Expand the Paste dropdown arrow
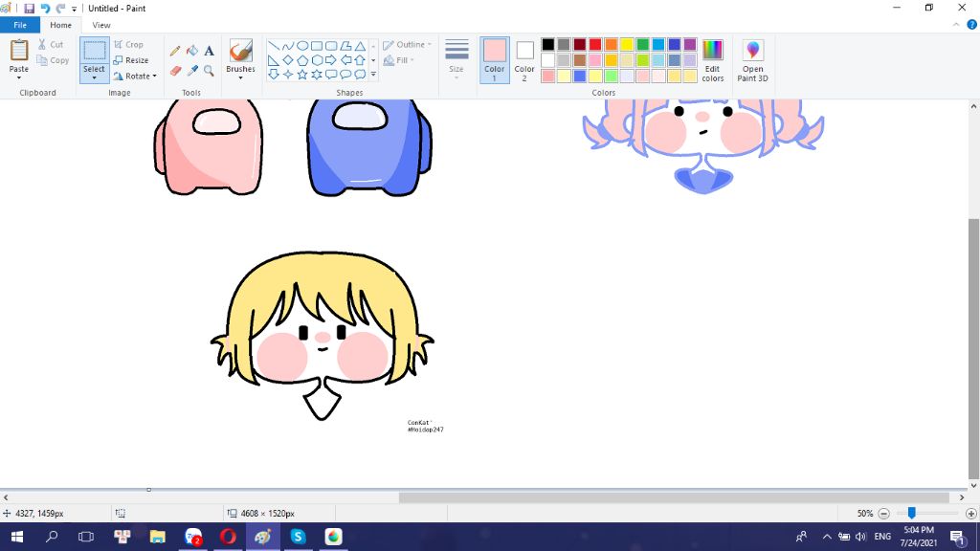This screenshot has width=980, height=551. (19, 78)
